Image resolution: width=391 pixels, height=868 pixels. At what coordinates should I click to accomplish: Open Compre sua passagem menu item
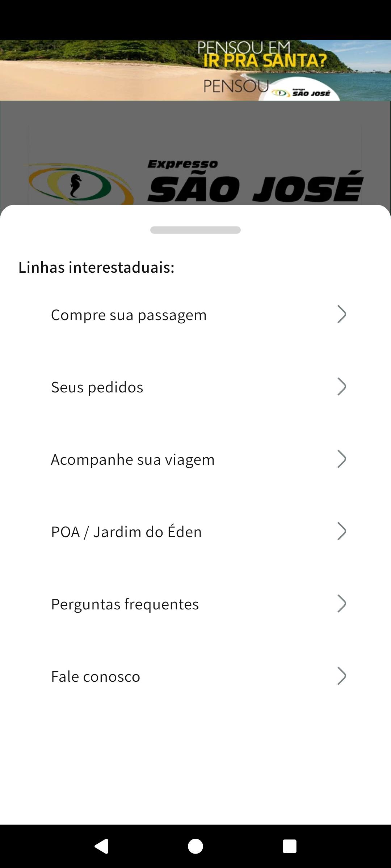click(x=129, y=315)
